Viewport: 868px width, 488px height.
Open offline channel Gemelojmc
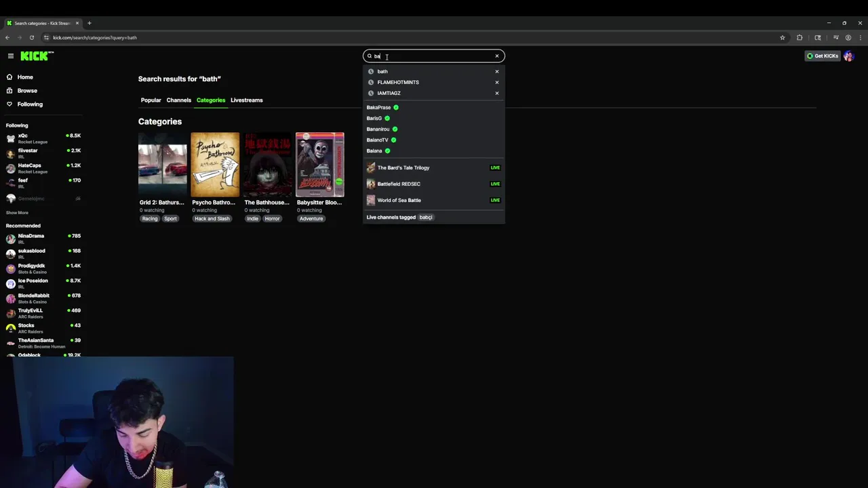[43, 199]
